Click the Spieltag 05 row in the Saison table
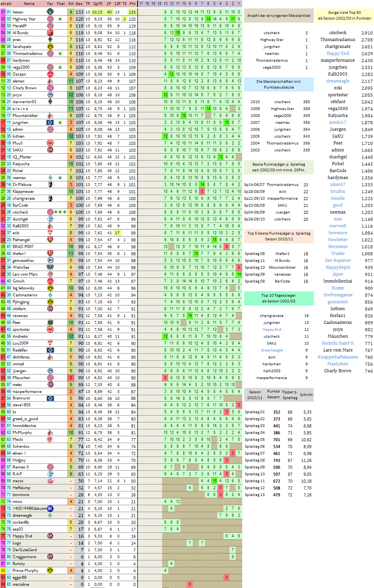The width and height of the screenshot is (374, 588). (278, 440)
